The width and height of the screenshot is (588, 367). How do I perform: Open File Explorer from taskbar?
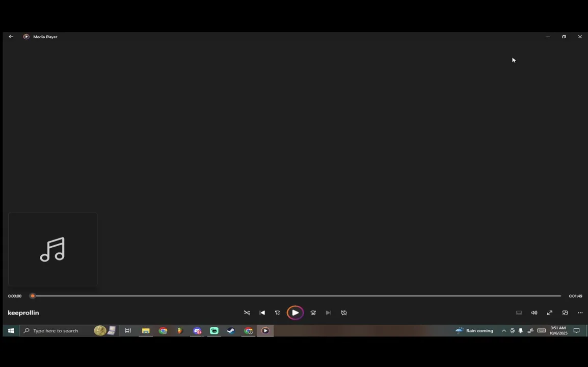(146, 331)
